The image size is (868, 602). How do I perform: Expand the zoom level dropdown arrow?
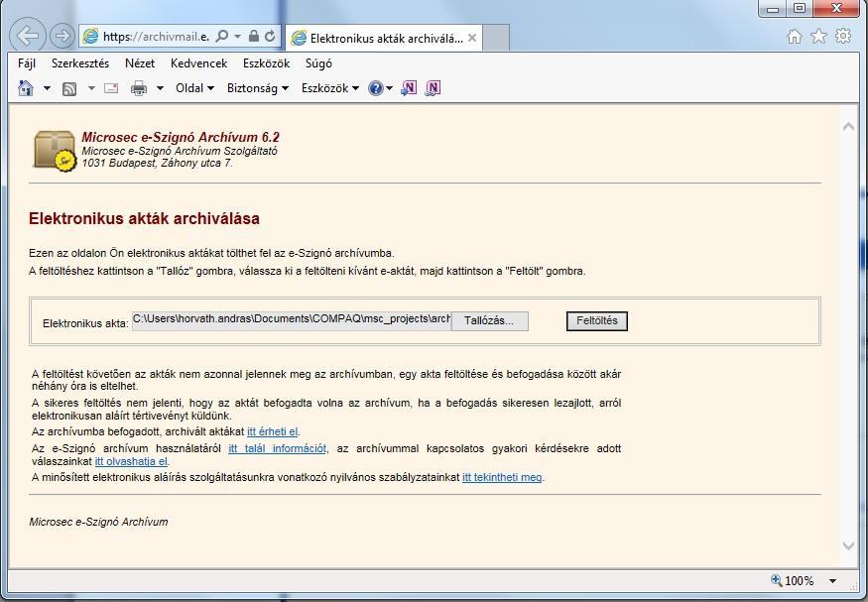coord(832,581)
